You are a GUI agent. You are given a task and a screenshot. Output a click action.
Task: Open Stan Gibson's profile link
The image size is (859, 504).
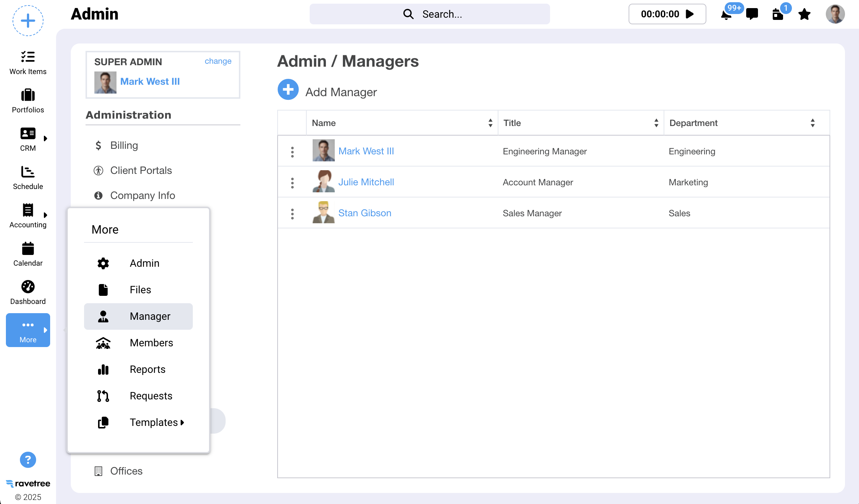(x=365, y=213)
